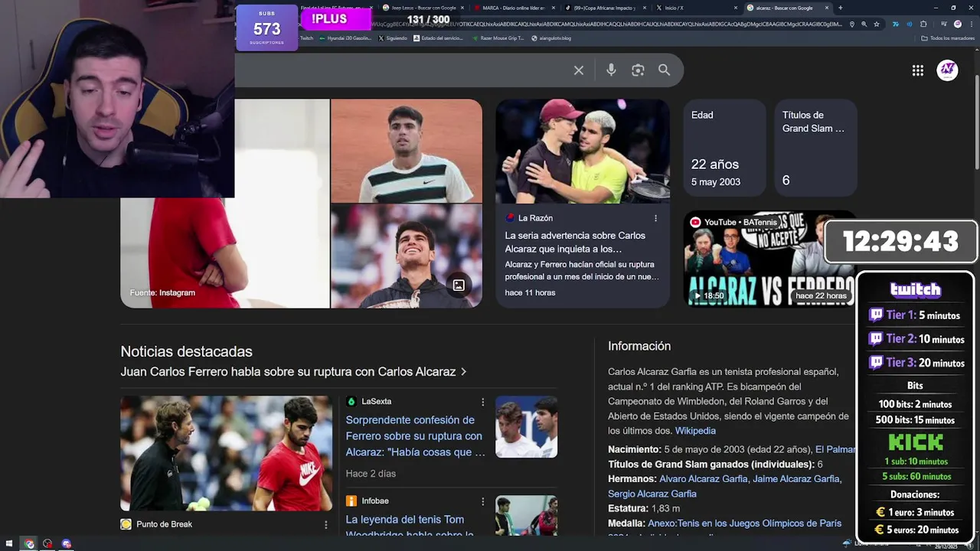980x551 pixels.
Task: Open Alcaraz striped shirt photo
Action: (x=407, y=151)
